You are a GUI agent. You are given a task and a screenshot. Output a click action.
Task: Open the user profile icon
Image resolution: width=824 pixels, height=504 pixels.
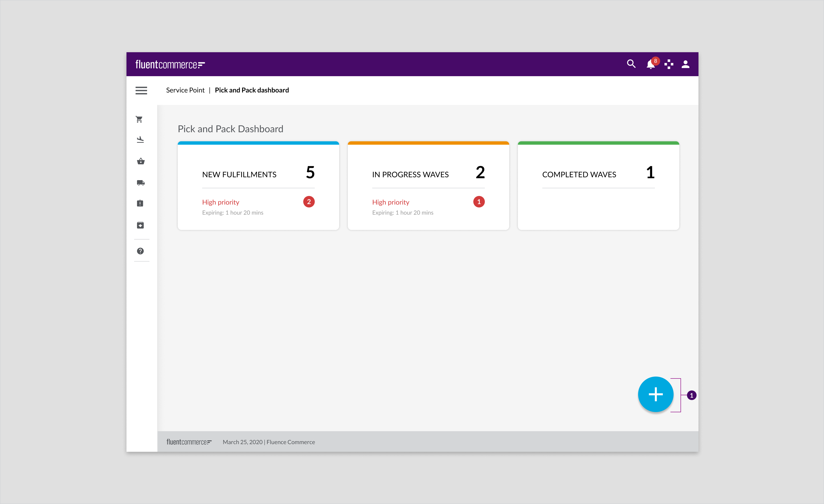coord(685,64)
